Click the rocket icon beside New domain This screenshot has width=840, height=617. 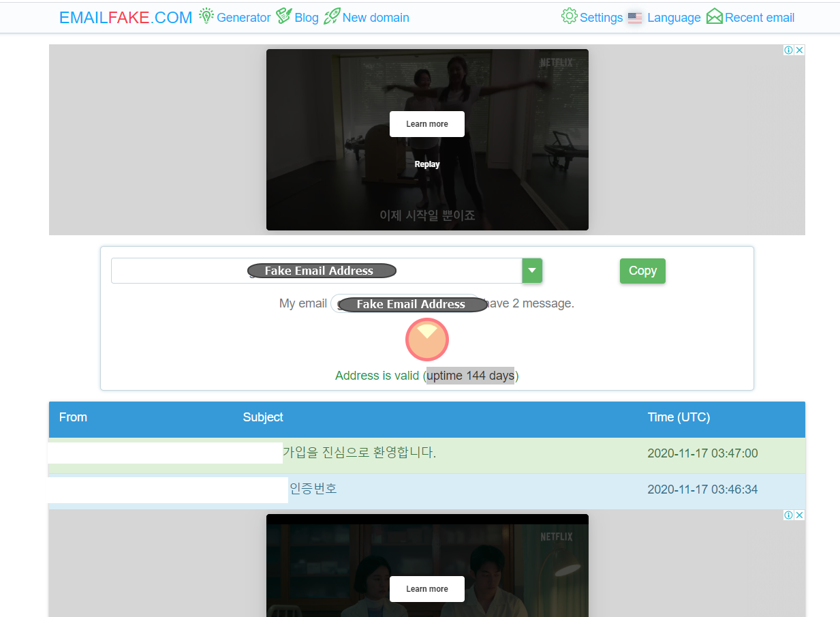pos(332,16)
